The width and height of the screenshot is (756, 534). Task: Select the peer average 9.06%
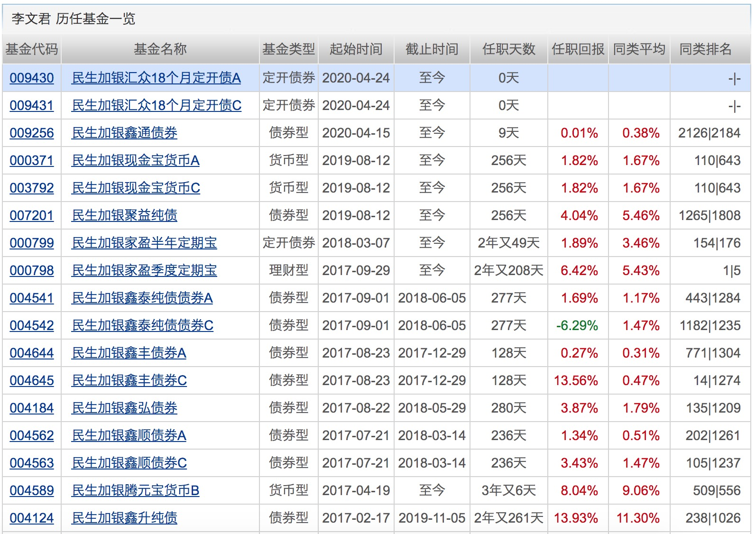click(x=641, y=490)
